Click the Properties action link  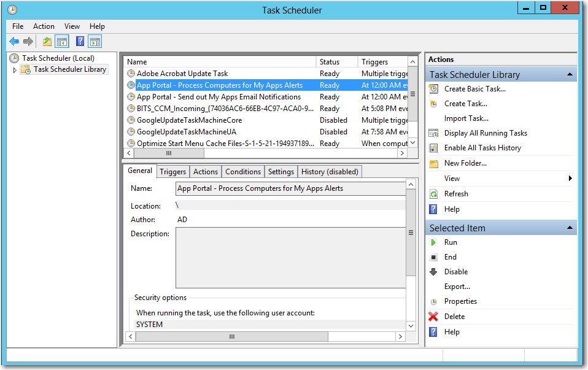[x=460, y=301]
